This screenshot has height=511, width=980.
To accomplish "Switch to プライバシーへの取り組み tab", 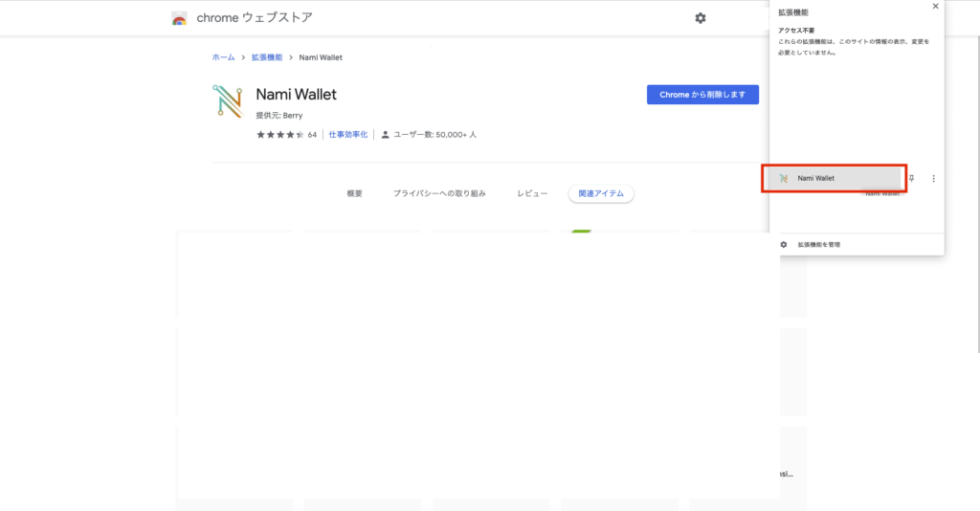I will (x=439, y=193).
